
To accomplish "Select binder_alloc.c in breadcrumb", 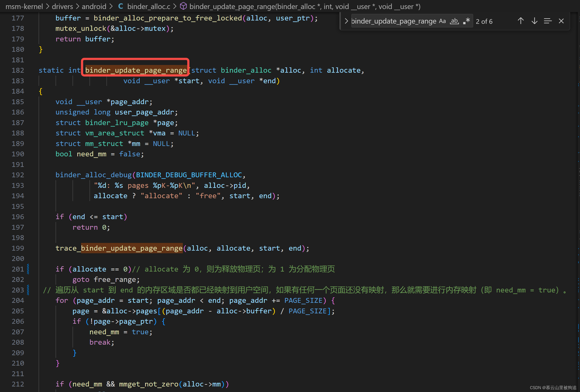I will (148, 6).
